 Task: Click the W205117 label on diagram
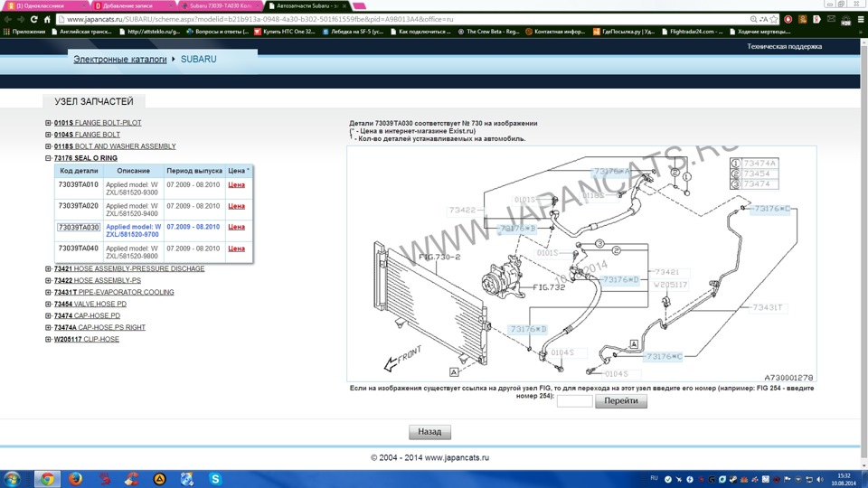click(x=670, y=285)
